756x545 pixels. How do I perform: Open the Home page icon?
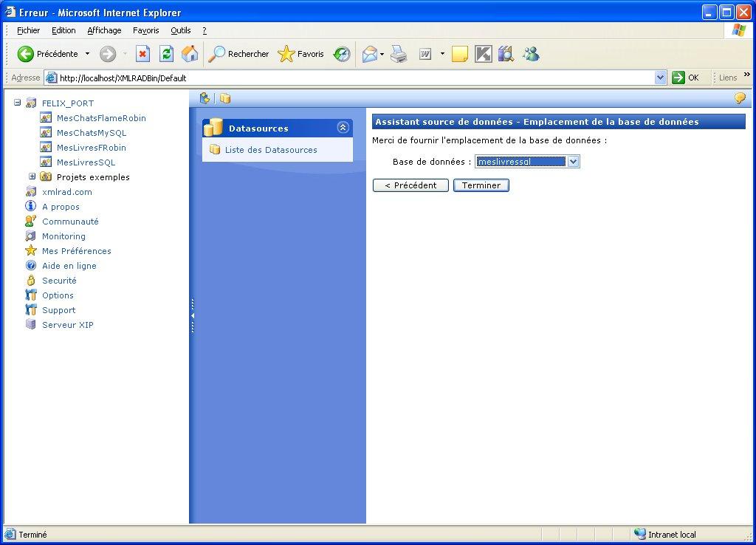click(x=190, y=54)
